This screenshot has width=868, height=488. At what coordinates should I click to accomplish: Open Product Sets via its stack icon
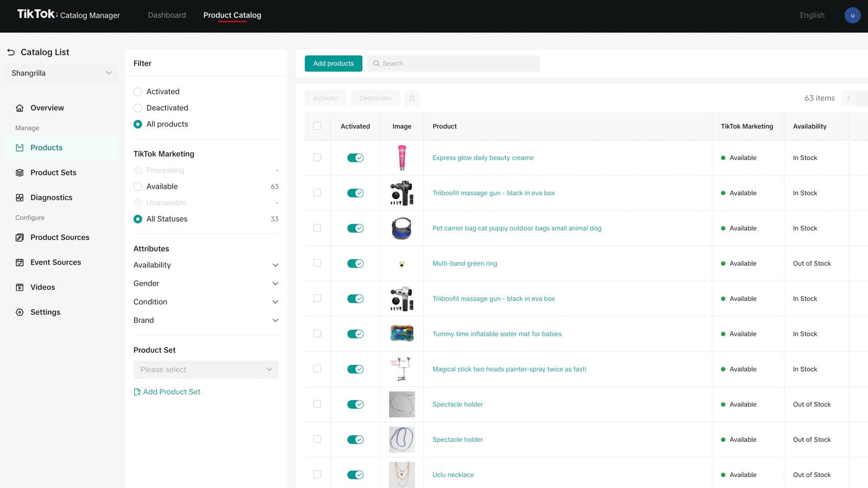tap(20, 172)
